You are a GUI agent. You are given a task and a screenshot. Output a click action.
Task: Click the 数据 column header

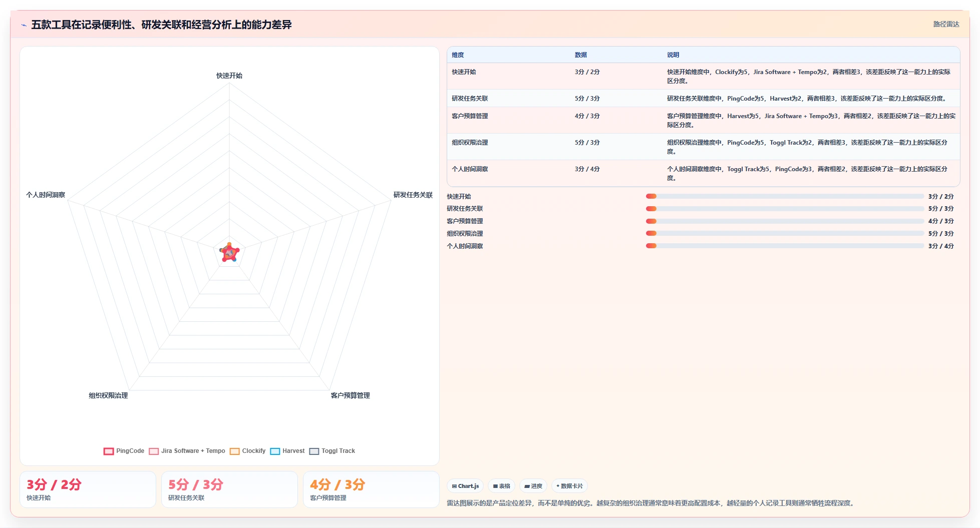pyautogui.click(x=581, y=55)
